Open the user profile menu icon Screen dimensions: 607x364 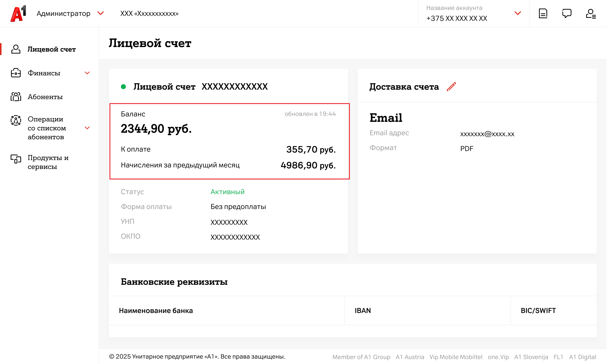[x=591, y=14]
